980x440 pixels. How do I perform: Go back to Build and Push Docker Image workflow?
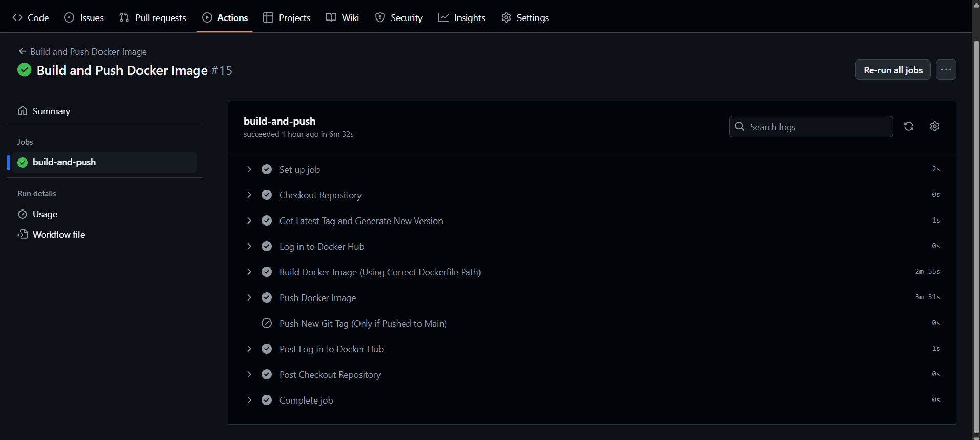click(x=88, y=51)
